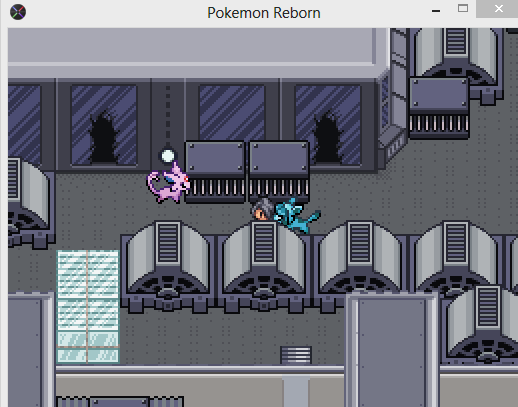Minimize the Pokemon Reborn window
This screenshot has width=518, height=407.
click(436, 11)
